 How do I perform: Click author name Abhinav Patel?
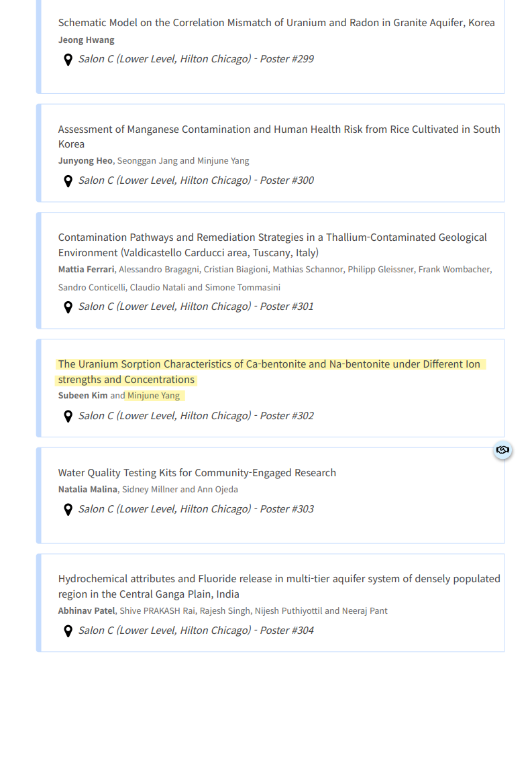tap(87, 611)
